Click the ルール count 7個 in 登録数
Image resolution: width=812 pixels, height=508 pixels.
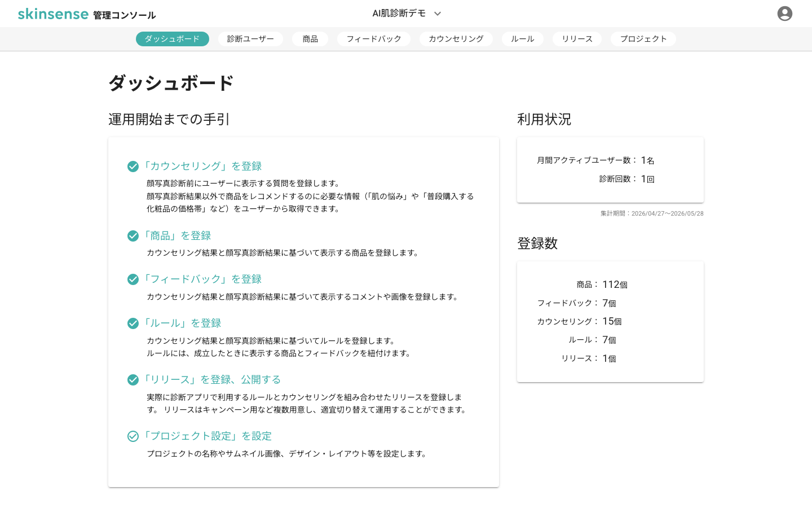(x=609, y=340)
